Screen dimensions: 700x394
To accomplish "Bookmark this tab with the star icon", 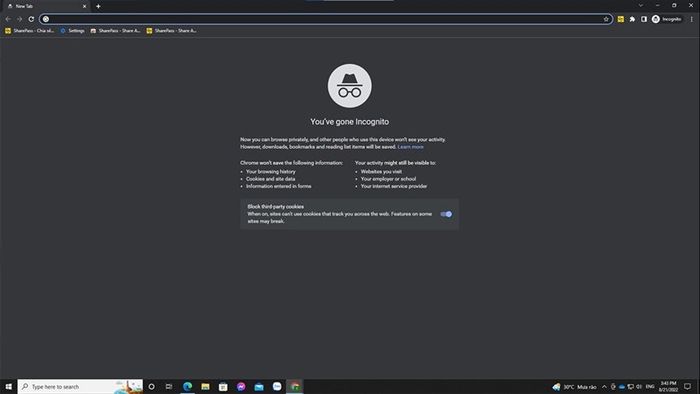I will (606, 19).
